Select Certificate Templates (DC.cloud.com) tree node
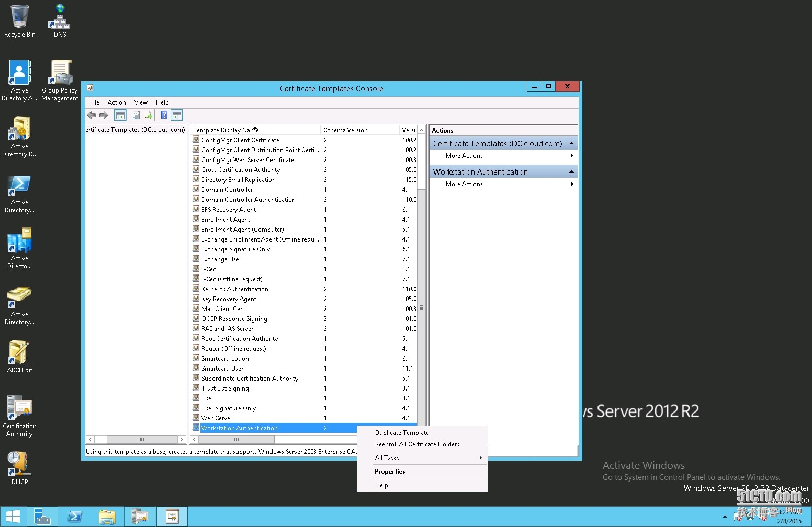The image size is (812, 527). pos(135,130)
